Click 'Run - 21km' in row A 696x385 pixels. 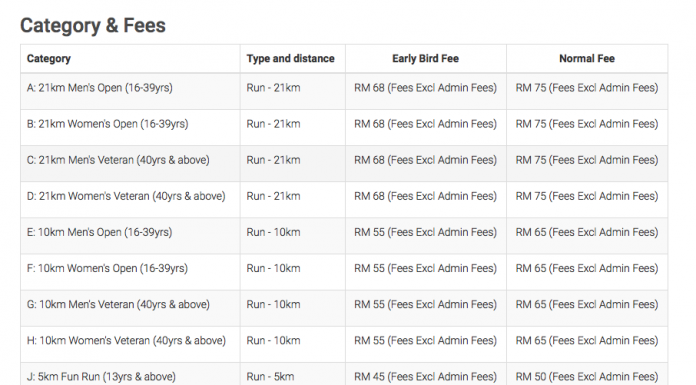click(x=273, y=88)
